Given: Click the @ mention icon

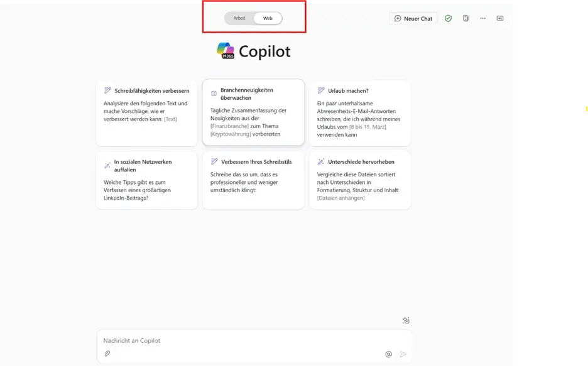Looking at the screenshot, I should pos(388,354).
